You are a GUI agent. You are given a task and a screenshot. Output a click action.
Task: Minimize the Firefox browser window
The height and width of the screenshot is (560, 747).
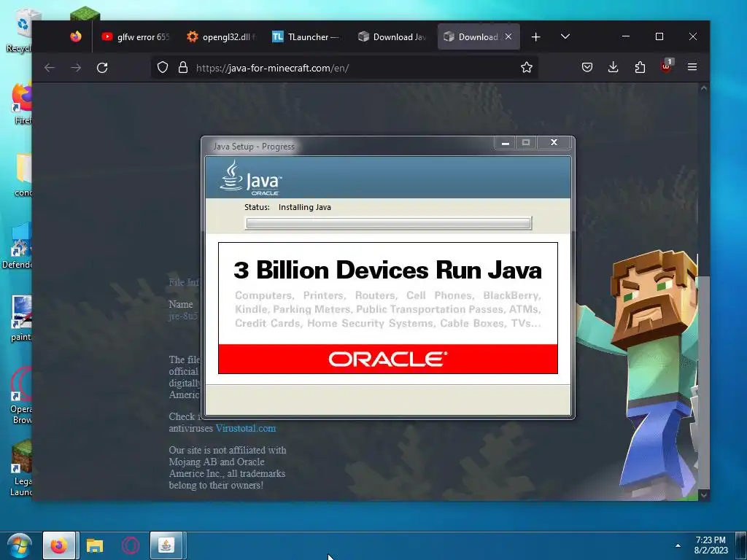pos(626,36)
